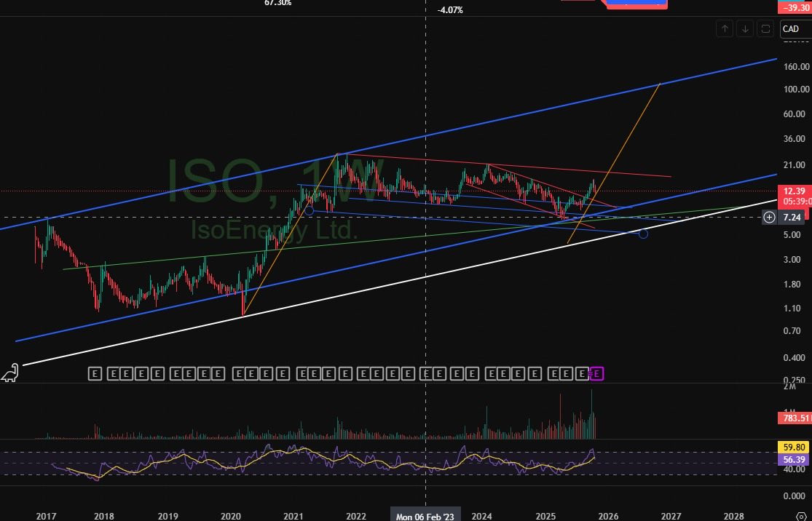Image resolution: width=812 pixels, height=521 pixels.
Task: Click the plus icon beside 7.24
Action: click(x=769, y=218)
